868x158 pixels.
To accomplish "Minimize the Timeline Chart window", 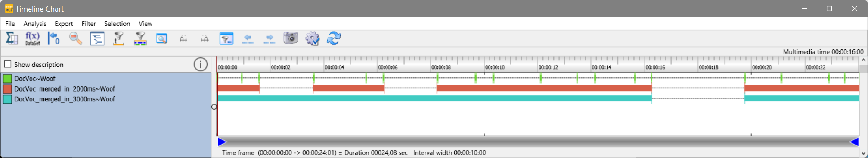I will point(804,9).
